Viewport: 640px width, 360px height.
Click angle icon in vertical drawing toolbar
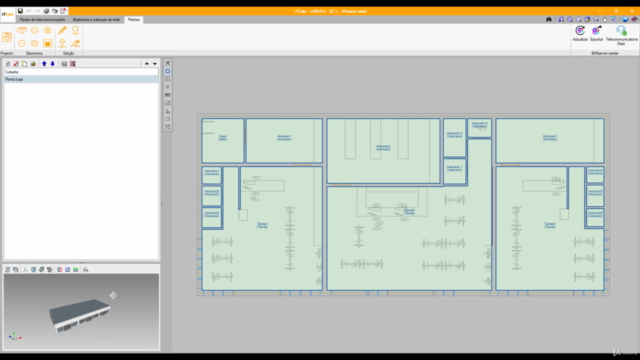pyautogui.click(x=168, y=111)
